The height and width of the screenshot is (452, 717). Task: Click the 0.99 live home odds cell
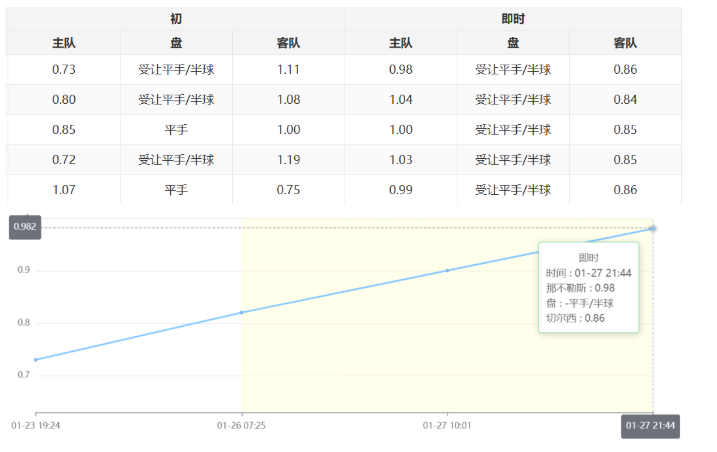pos(401,189)
